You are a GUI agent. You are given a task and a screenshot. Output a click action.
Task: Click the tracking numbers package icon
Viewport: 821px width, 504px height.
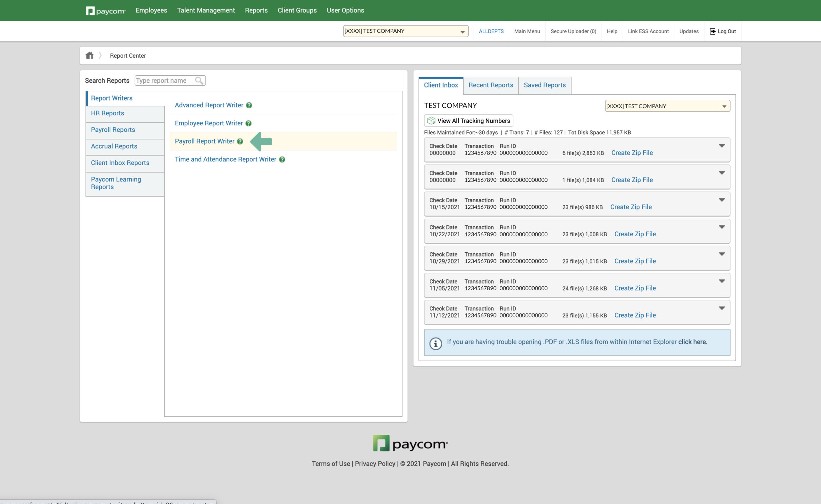431,121
